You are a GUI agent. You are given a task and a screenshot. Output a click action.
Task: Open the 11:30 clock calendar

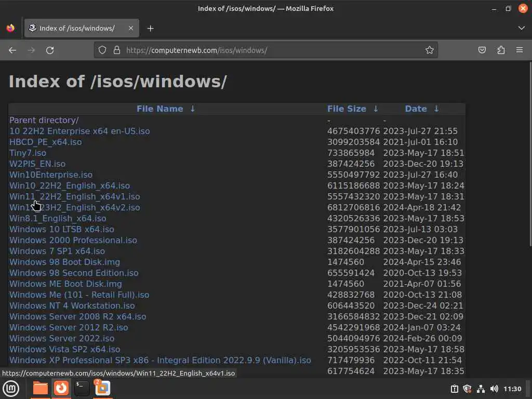[512, 389]
